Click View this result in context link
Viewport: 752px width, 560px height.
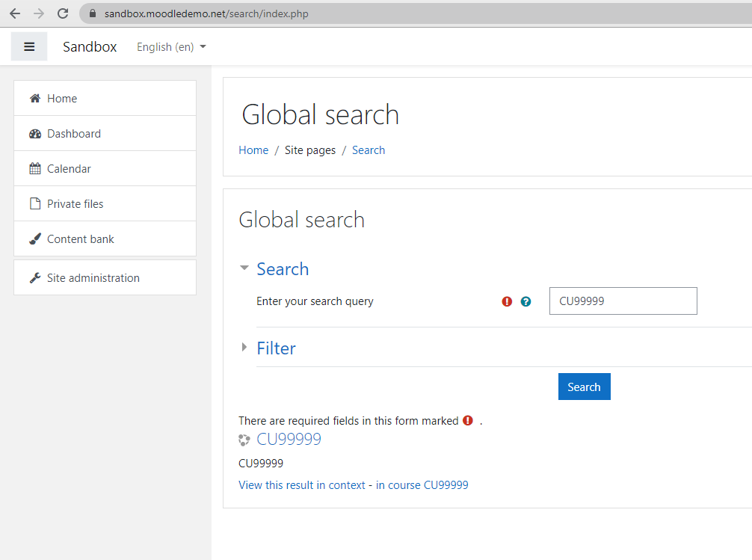click(302, 485)
